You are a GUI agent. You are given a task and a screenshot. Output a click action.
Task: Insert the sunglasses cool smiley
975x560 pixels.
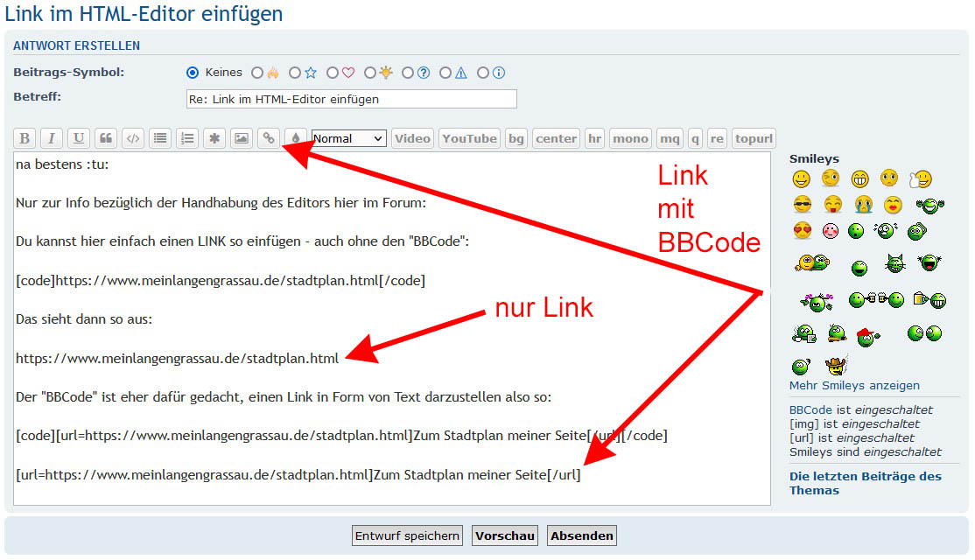pos(802,204)
